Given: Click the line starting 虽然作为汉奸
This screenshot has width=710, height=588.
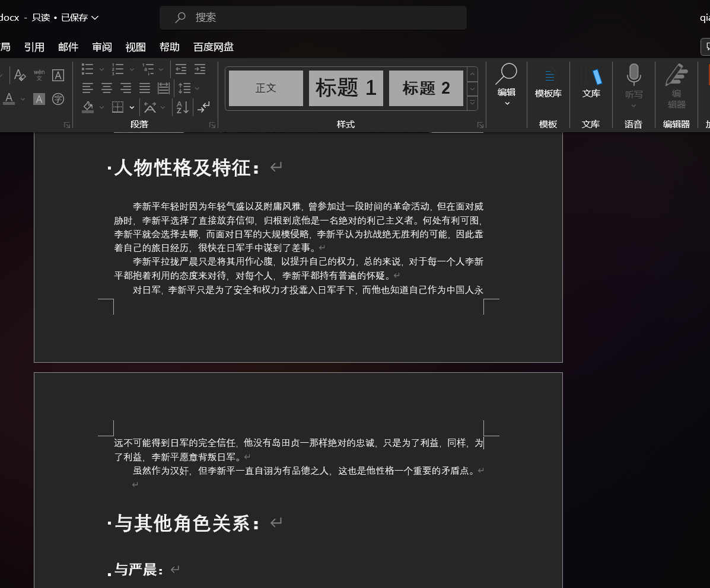Looking at the screenshot, I should click(x=304, y=471).
